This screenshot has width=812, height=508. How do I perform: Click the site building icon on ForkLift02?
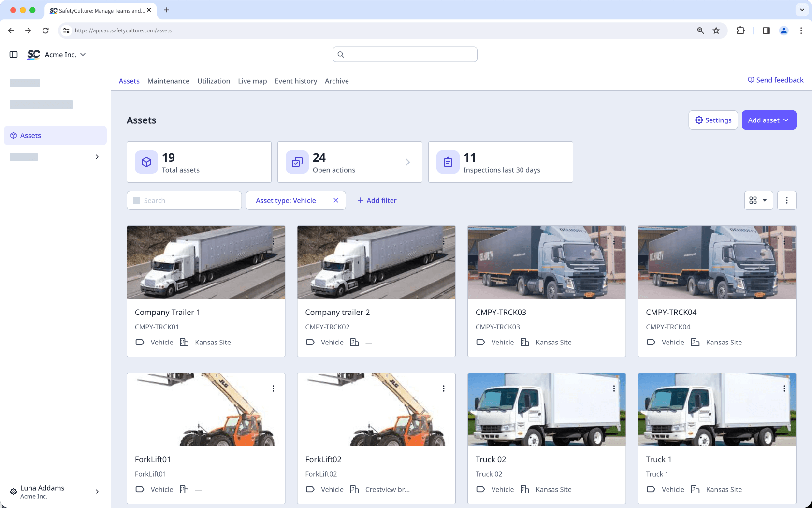(x=354, y=489)
